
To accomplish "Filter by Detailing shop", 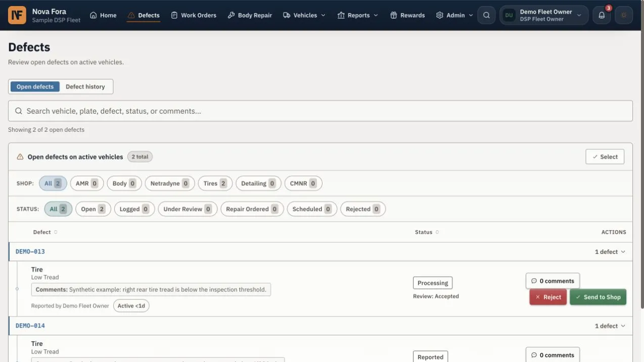I will [258, 183].
